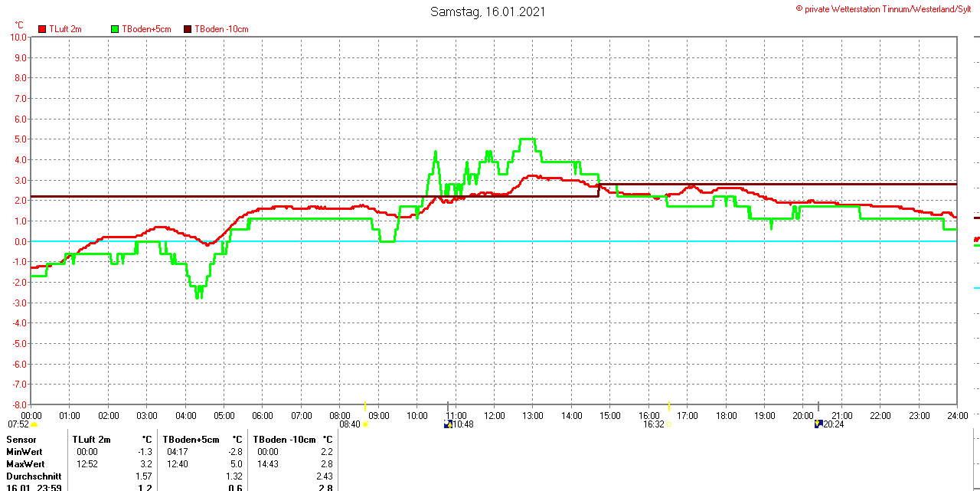Viewport: 980px width, 491px height.
Task: Click the green TBoden+5cm legend square
Action: (116, 29)
